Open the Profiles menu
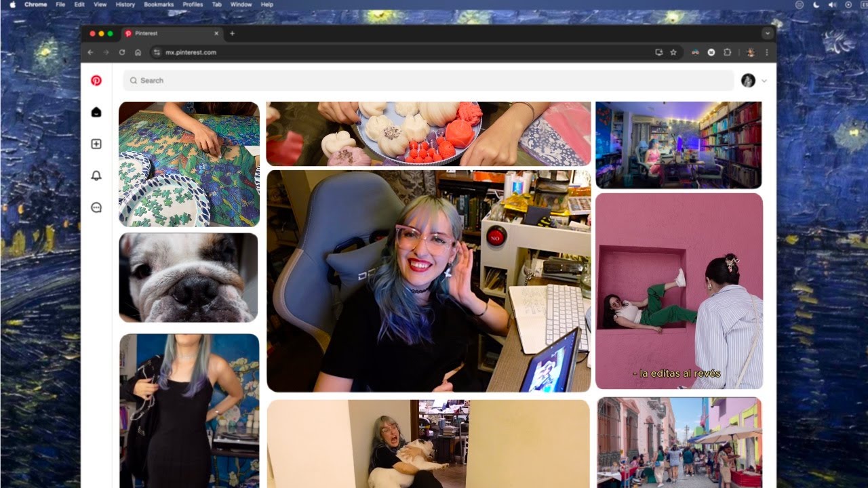This screenshot has height=488, width=868. coord(193,4)
